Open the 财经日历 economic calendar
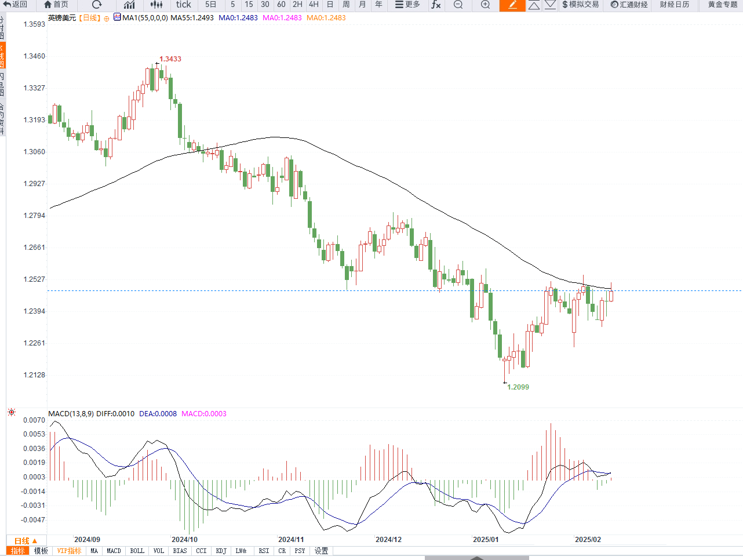The image size is (743, 560). tap(675, 5)
